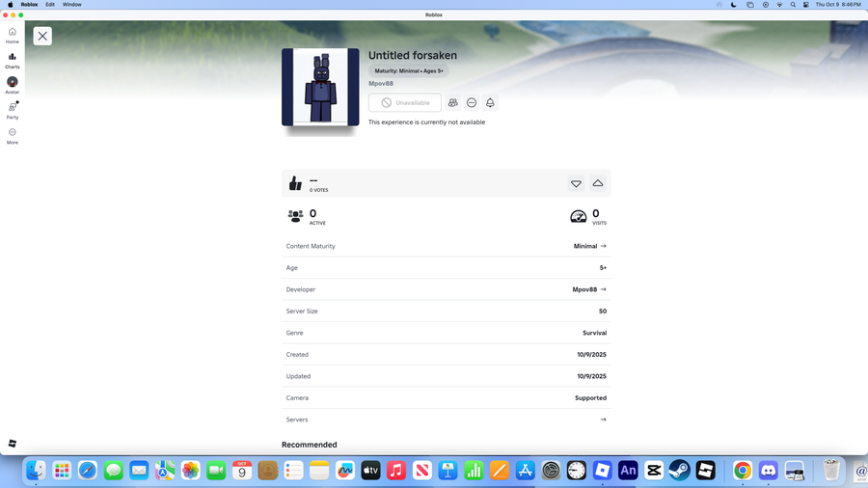Open App Store from the dock
The image size is (868, 488).
(x=525, y=471)
